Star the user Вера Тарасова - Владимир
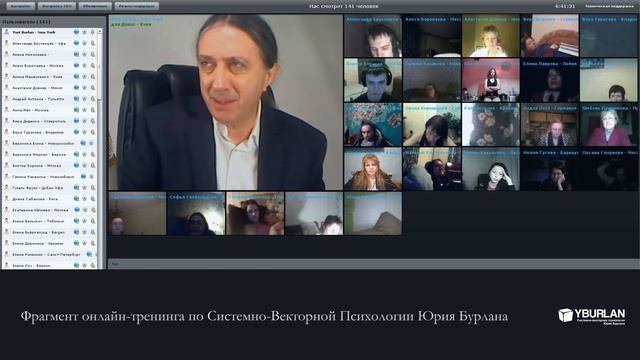This screenshot has height=360, width=640. (84, 132)
